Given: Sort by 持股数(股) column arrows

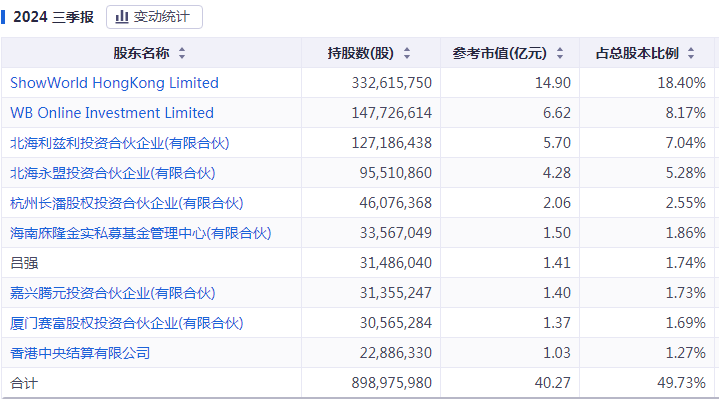Looking at the screenshot, I should pos(407,53).
